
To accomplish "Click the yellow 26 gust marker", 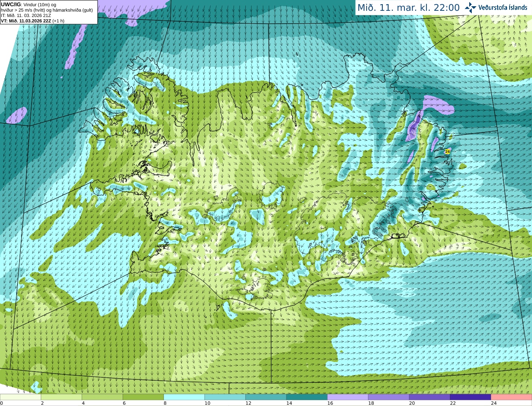I will [448, 152].
